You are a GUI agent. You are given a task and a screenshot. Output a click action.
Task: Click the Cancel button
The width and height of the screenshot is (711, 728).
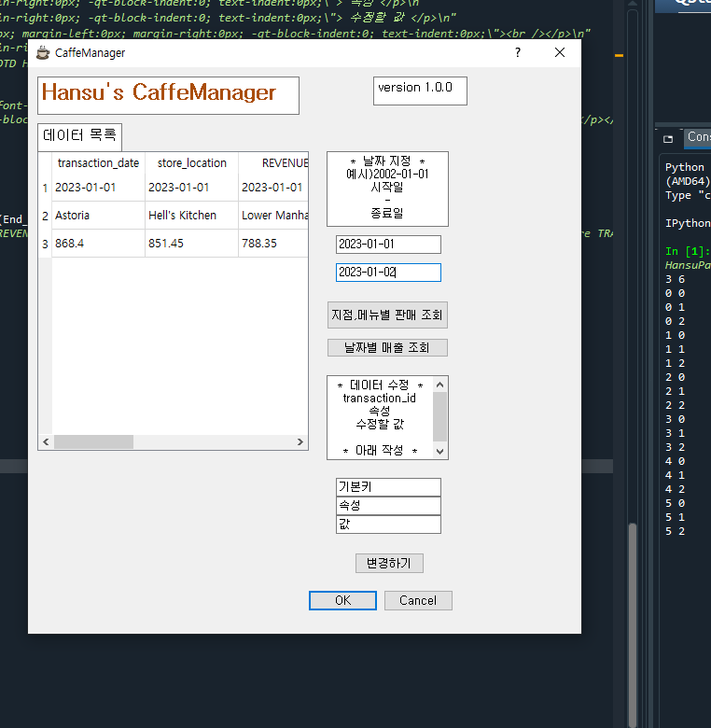(x=418, y=601)
